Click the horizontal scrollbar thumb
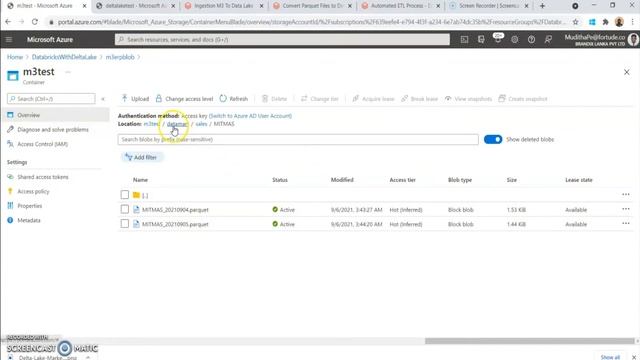Image resolution: width=640 pixels, height=360 pixels. pos(529,341)
